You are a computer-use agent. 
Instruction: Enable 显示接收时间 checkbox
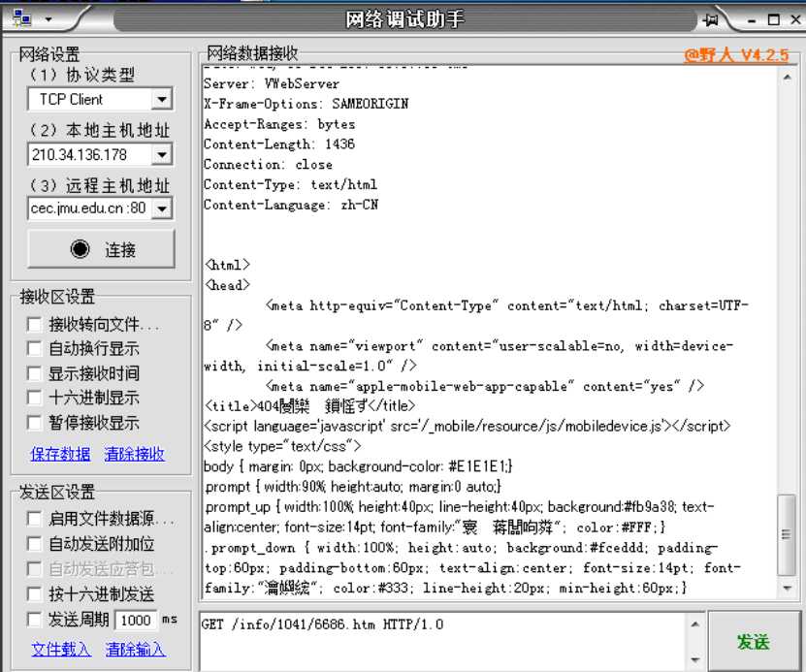point(35,373)
